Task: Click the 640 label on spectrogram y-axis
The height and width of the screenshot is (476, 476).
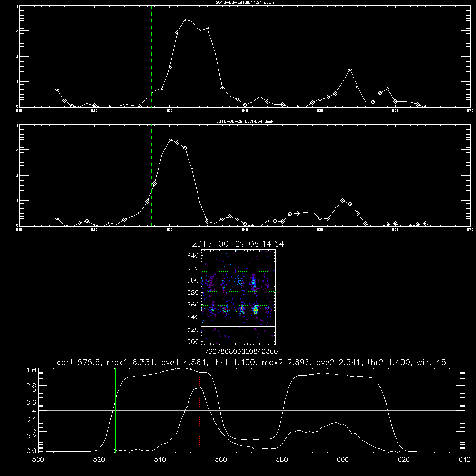Action: pos(193,256)
